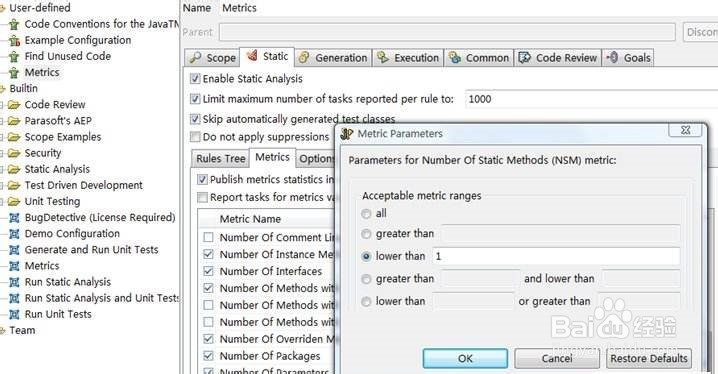
Task: Close the Metric Parameters dialog
Action: (x=685, y=130)
